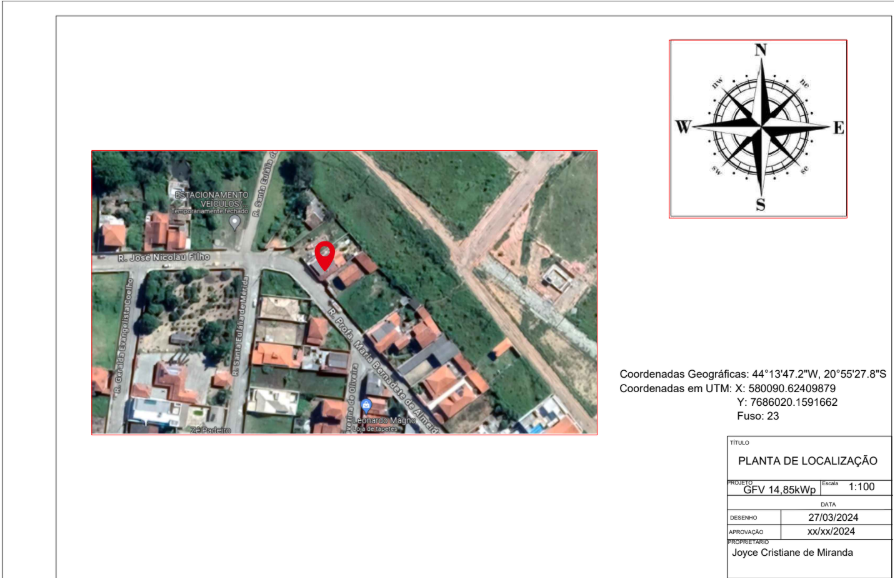Click the 1:100 scale value
The image size is (894, 578).
coord(860,487)
